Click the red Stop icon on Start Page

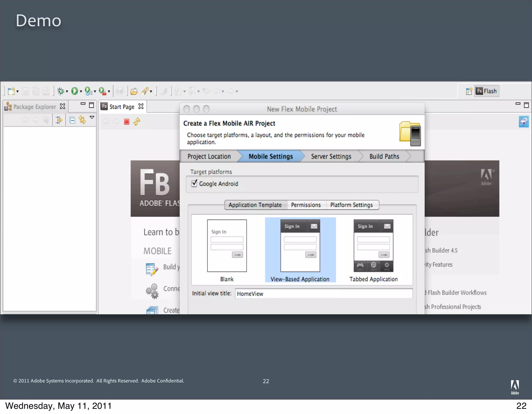[127, 122]
